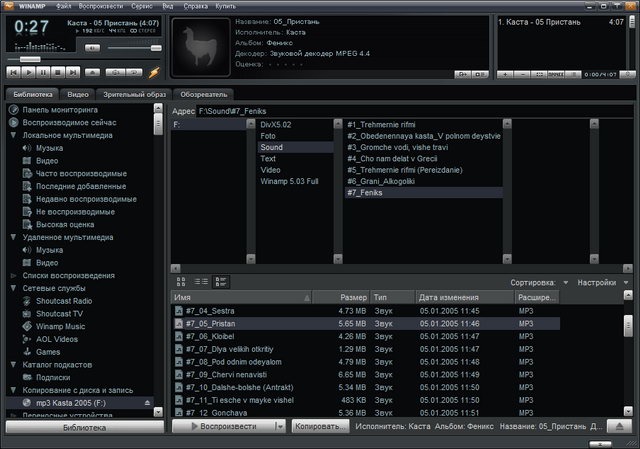Viewport: 640px width, 449px height.
Task: Switch to details view mode
Action: (x=221, y=282)
